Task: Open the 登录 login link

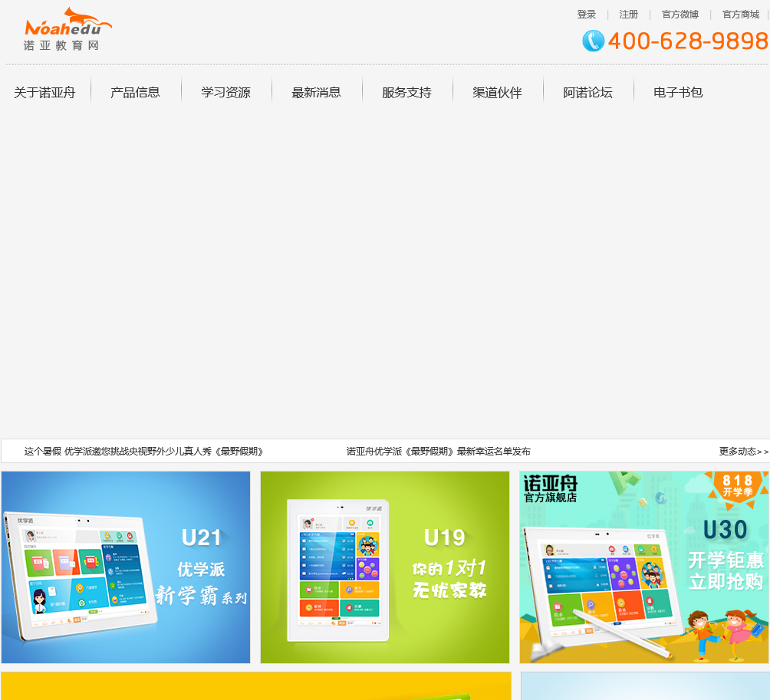Action: pyautogui.click(x=587, y=15)
